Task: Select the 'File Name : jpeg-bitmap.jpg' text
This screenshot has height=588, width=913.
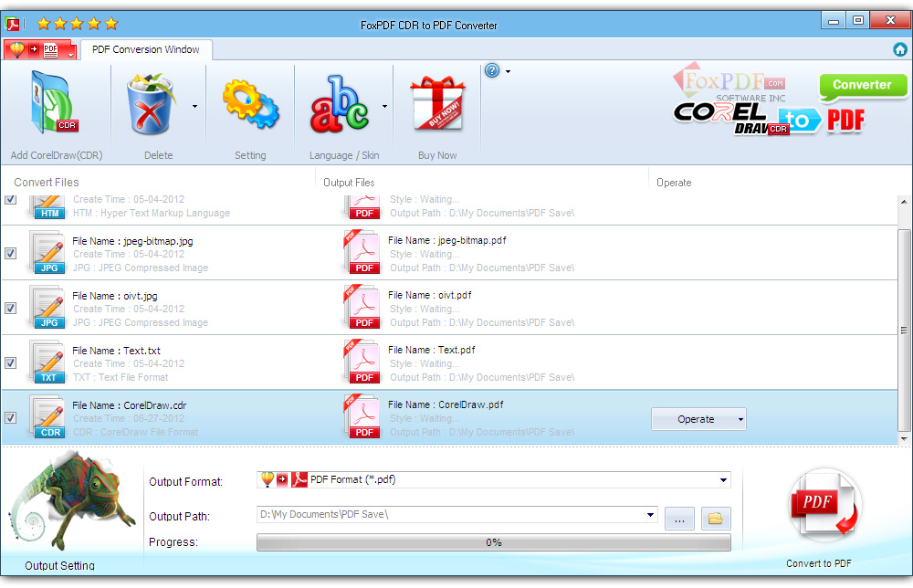Action: pyautogui.click(x=132, y=241)
